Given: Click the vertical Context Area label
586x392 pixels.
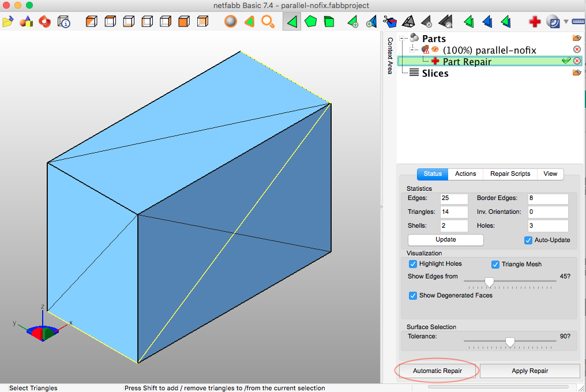Looking at the screenshot, I should [x=390, y=56].
